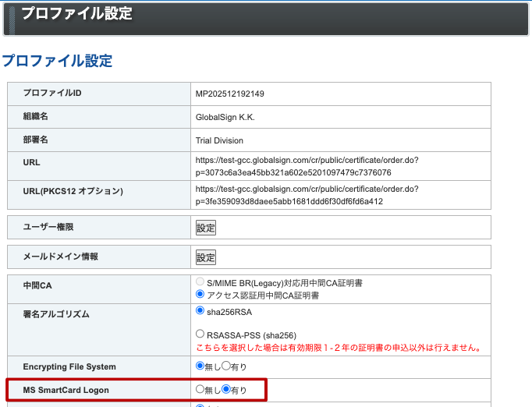This screenshot has height=407, width=532.
Task: Set MS SmartCard Logon to 有り
Action: 226,389
